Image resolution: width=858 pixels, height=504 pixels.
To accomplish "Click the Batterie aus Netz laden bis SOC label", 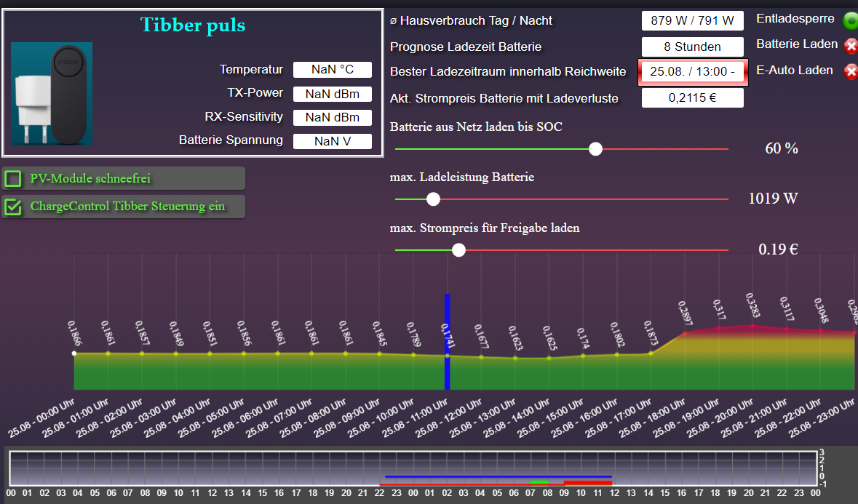I will (x=476, y=127).
